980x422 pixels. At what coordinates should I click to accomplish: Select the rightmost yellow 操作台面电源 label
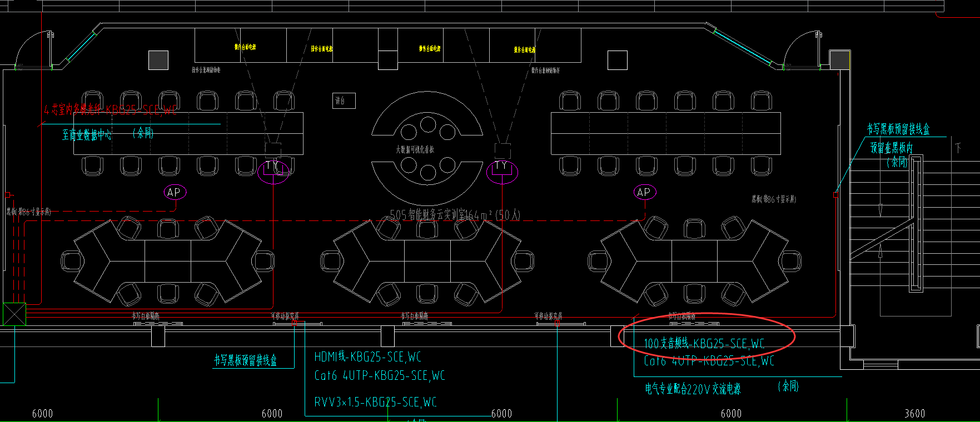click(525, 49)
